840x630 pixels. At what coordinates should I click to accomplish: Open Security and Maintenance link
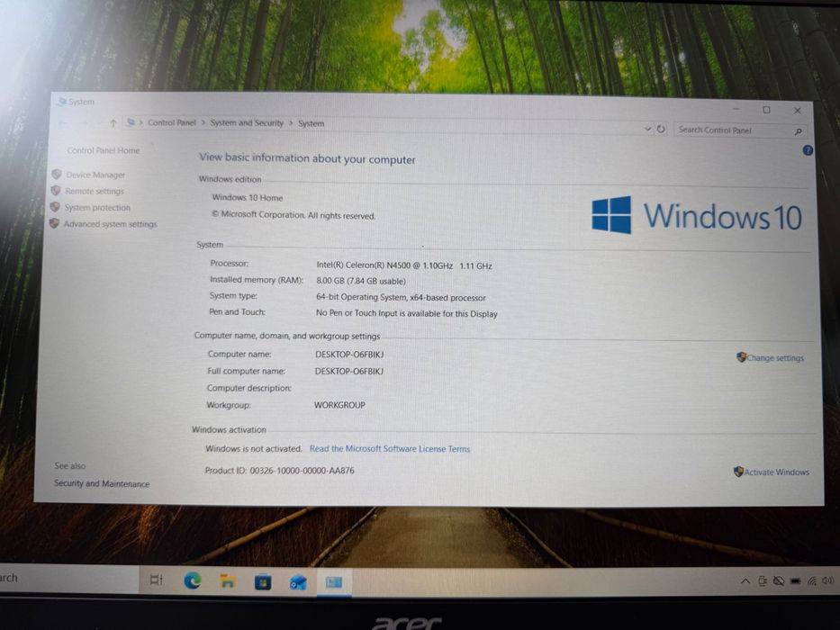click(102, 484)
